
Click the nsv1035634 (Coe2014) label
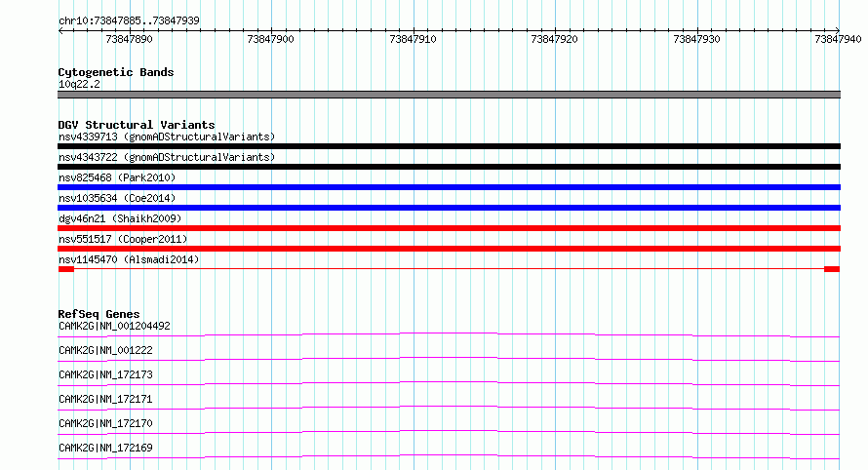117,198
